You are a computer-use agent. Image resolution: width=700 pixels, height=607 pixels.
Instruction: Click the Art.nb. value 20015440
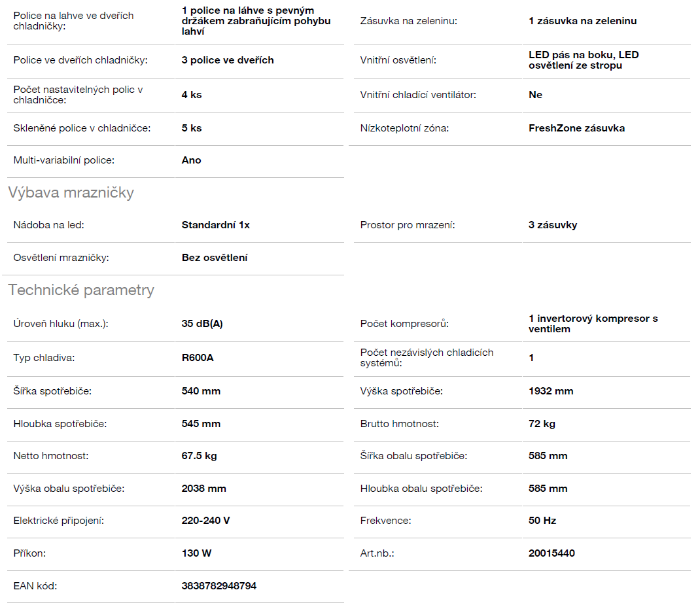coord(551,553)
